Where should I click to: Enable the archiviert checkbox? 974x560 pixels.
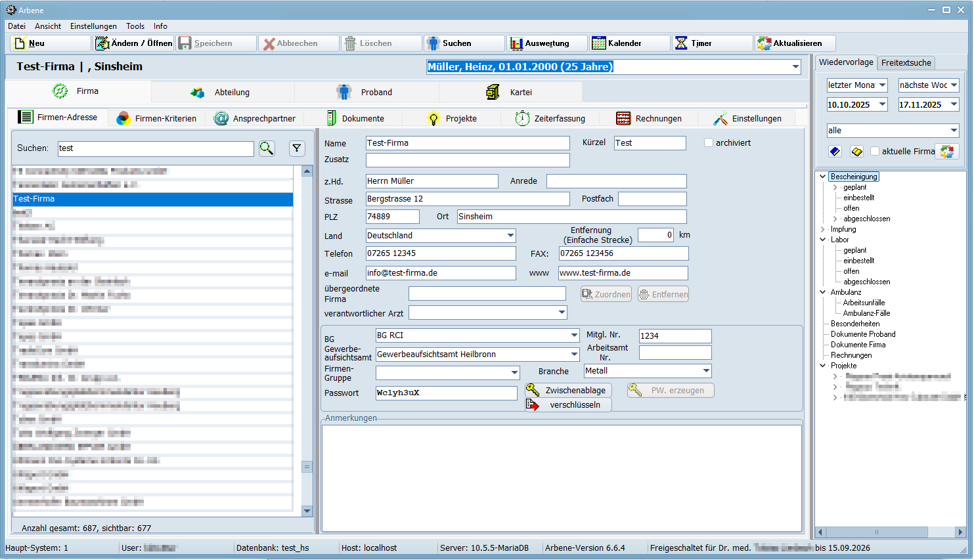click(x=709, y=142)
